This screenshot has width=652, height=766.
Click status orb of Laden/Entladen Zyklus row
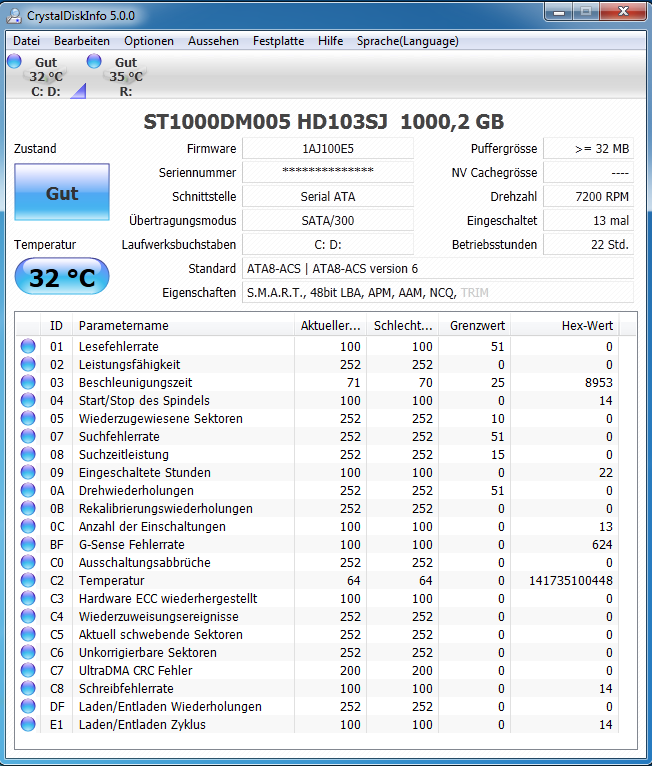tap(28, 724)
